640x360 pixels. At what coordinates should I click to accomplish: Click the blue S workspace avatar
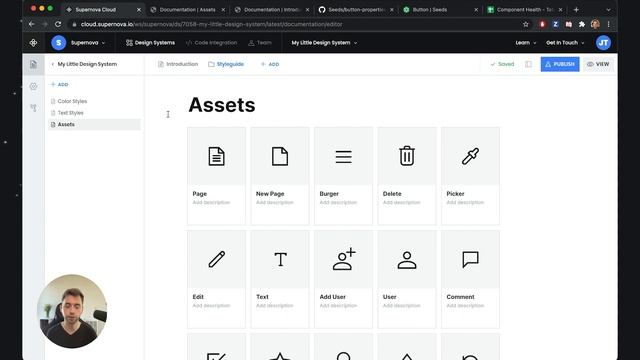[58, 42]
